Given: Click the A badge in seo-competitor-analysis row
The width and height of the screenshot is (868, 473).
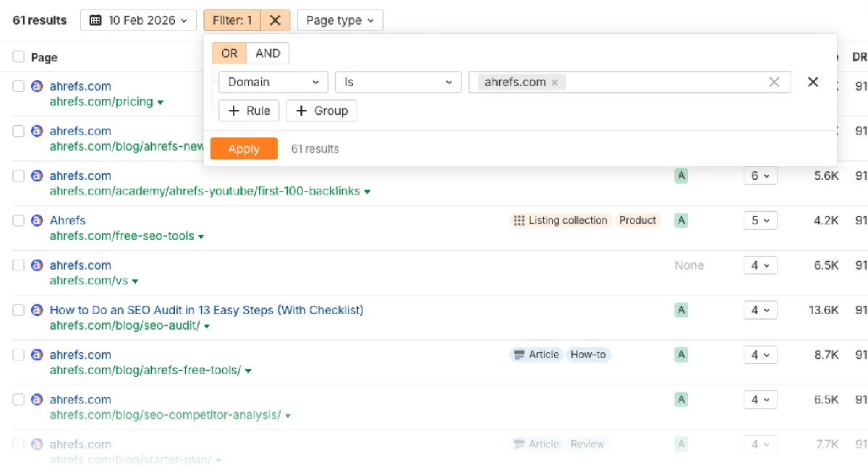Looking at the screenshot, I should (x=681, y=400).
